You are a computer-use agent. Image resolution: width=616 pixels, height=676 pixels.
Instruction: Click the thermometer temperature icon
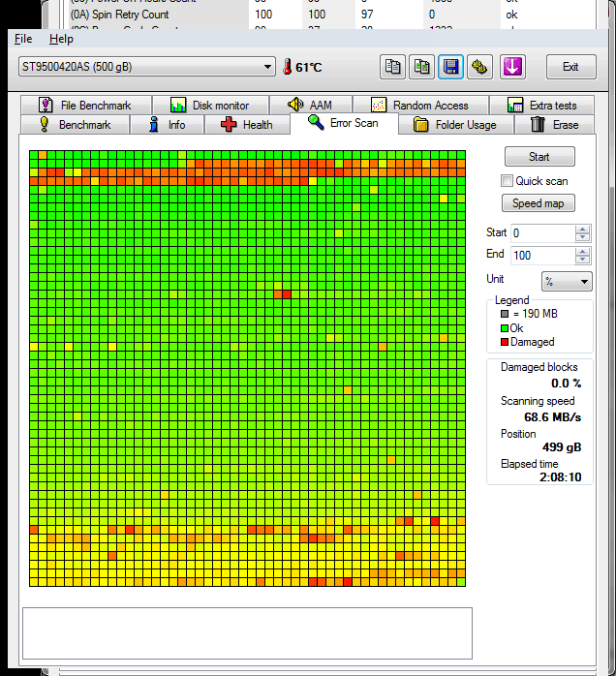[287, 67]
